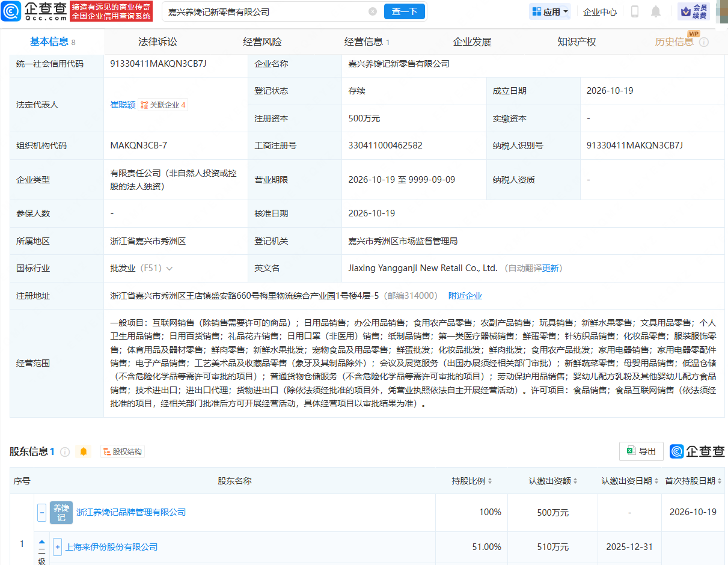This screenshot has width=728, height=565.
Task: Click the 会员续费 membership renewal button
Action: click(694, 11)
